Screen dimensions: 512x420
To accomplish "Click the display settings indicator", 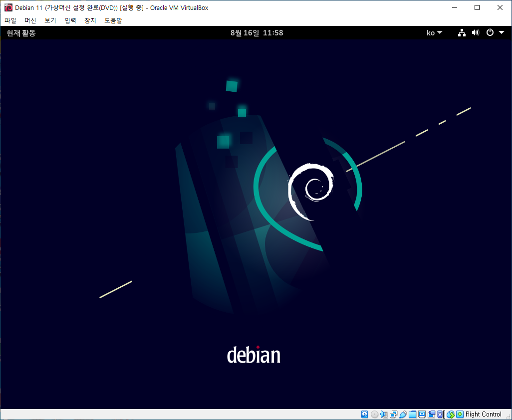I will pos(422,415).
